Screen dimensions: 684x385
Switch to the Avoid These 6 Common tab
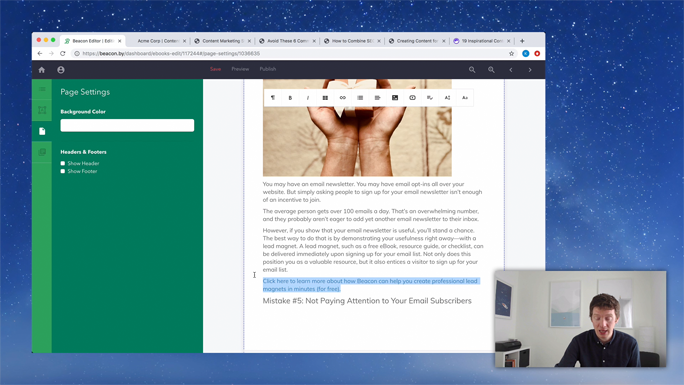[x=287, y=41]
